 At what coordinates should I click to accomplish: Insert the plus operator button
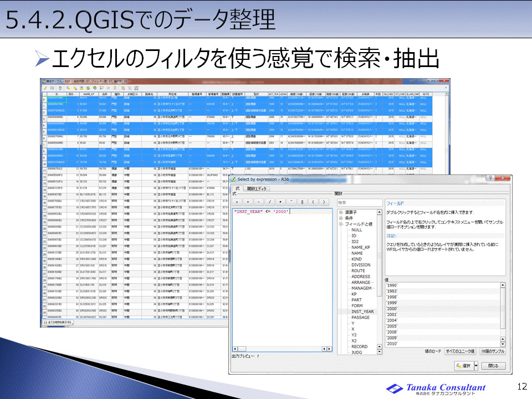(x=247, y=202)
